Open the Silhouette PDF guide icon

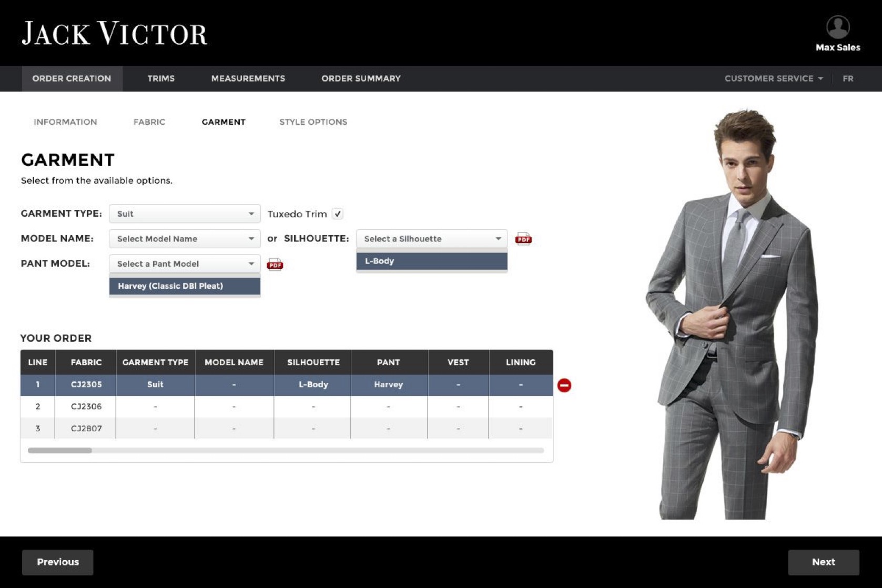523,239
